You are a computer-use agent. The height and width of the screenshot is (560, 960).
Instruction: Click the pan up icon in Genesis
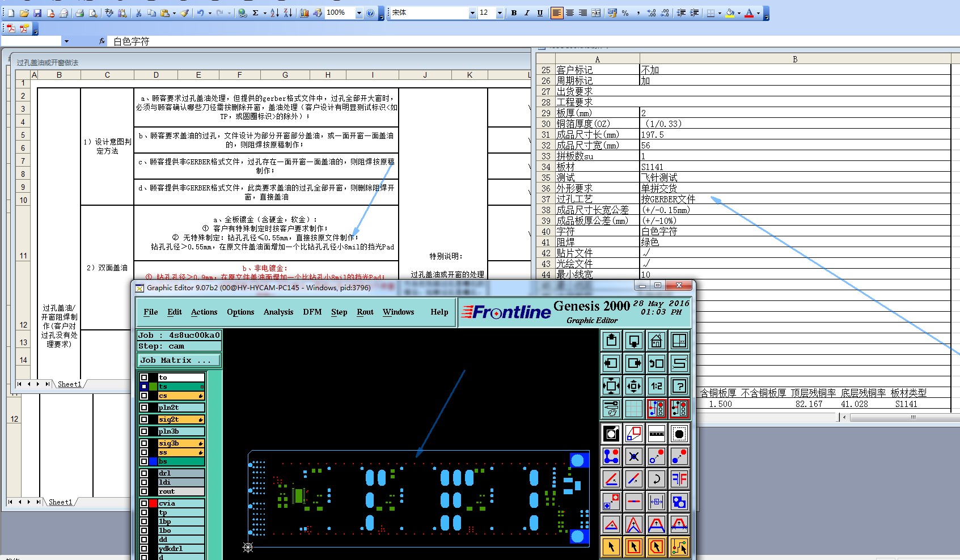(611, 341)
